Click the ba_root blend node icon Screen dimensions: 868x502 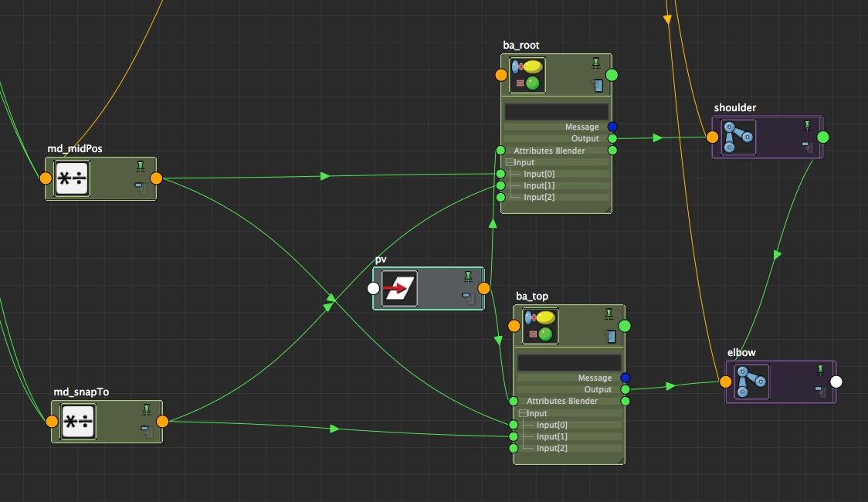pyautogui.click(x=527, y=75)
